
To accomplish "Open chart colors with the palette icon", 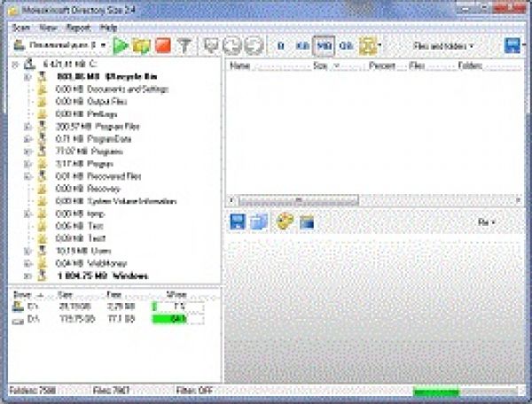I will click(285, 221).
